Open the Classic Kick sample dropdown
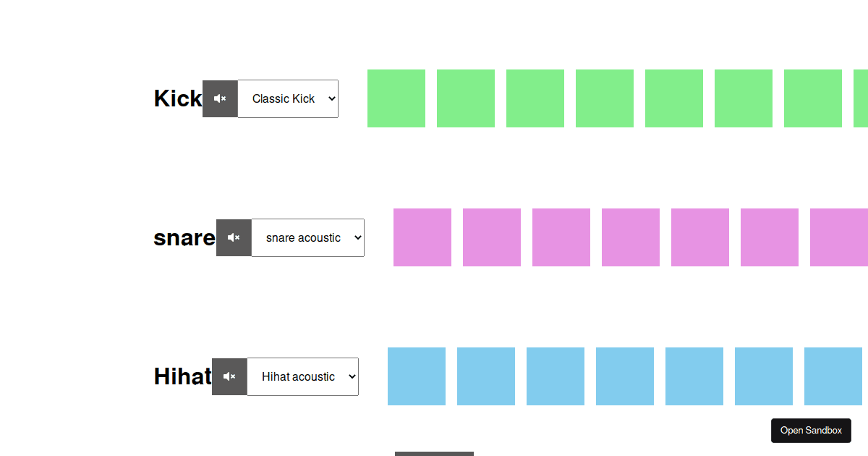Image resolution: width=868 pixels, height=456 pixels. click(x=288, y=98)
